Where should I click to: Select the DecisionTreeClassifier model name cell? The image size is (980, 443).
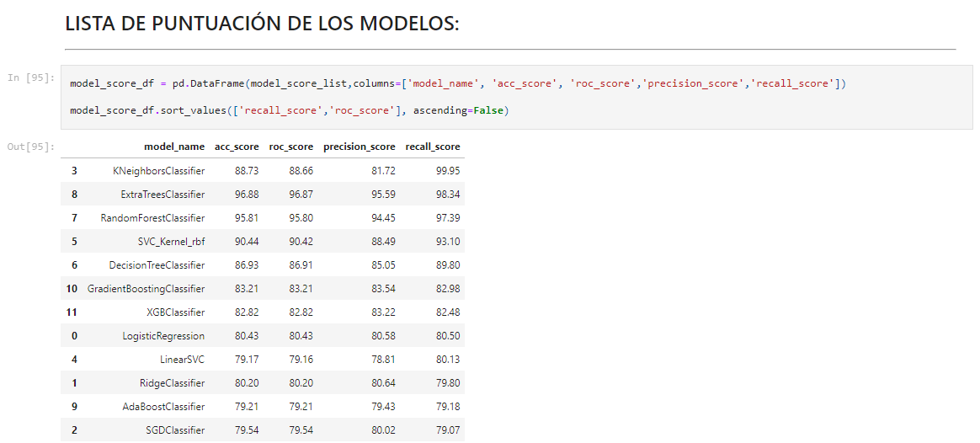[x=157, y=265]
